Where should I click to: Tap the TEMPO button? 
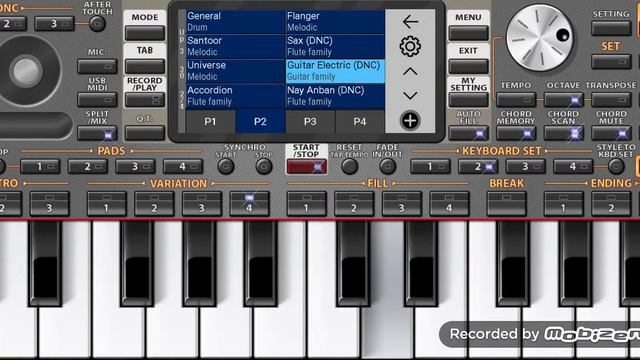516,100
